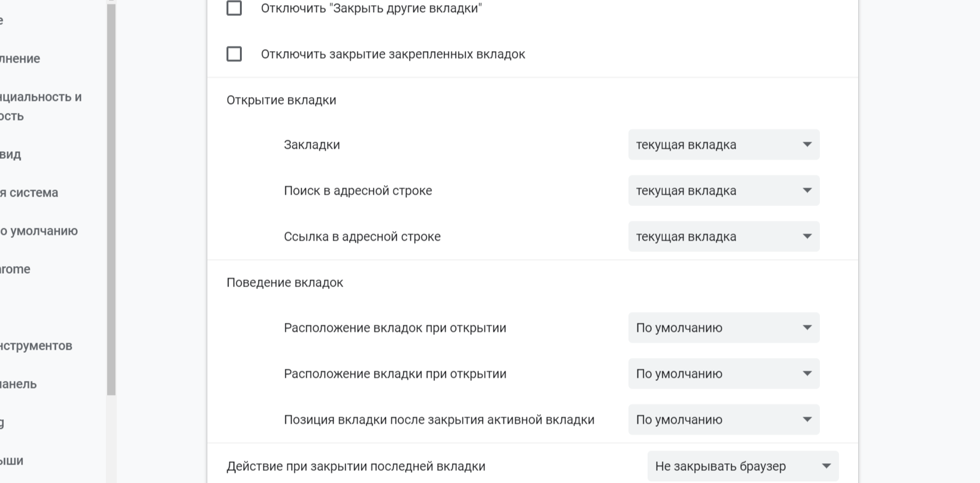
Task: Expand 'Расположение вкладок при открытии' dropdown
Action: [724, 328]
